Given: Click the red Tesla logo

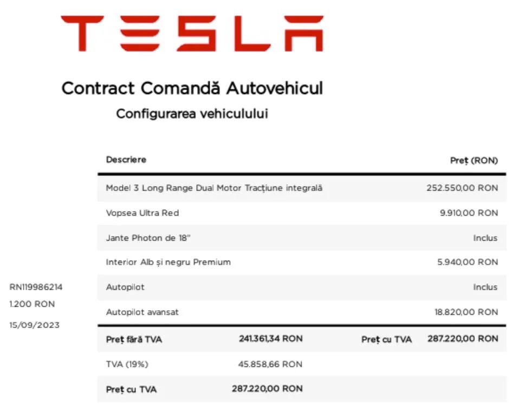Looking at the screenshot, I should point(192,34).
